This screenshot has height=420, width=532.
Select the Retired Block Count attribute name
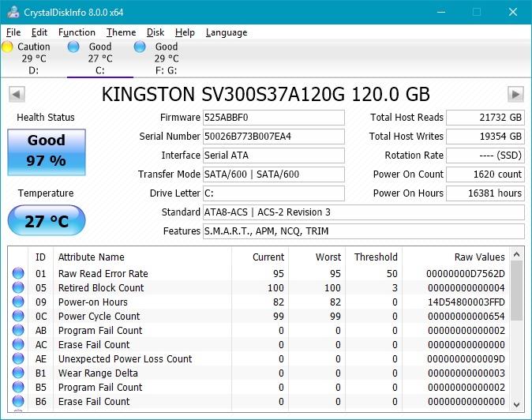pos(101,287)
